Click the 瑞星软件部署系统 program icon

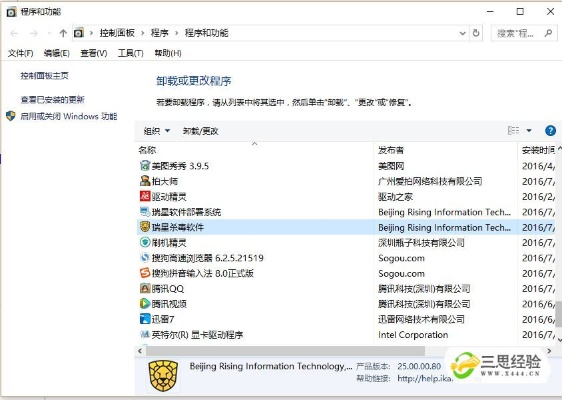coord(145,212)
